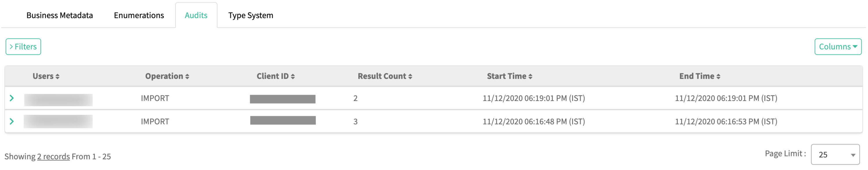The height and width of the screenshot is (170, 868).
Task: Switch to the Business Metadata tab
Action: 60,15
